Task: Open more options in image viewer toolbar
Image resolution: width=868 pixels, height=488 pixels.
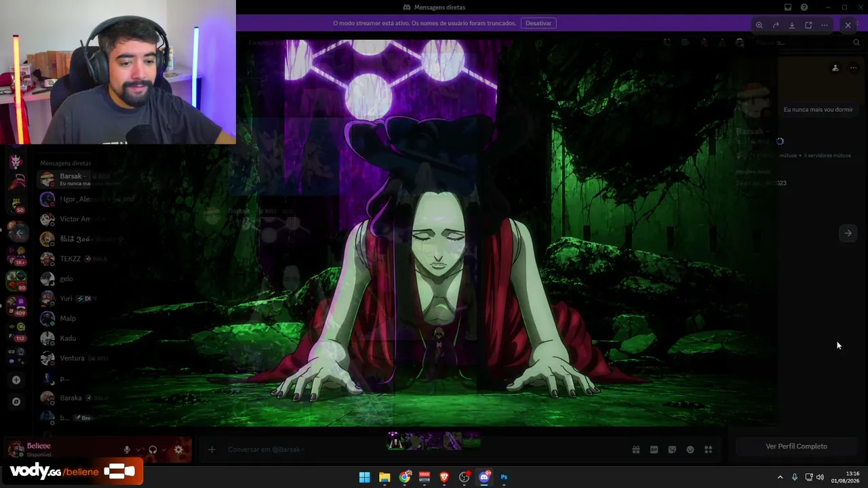Action: click(825, 25)
